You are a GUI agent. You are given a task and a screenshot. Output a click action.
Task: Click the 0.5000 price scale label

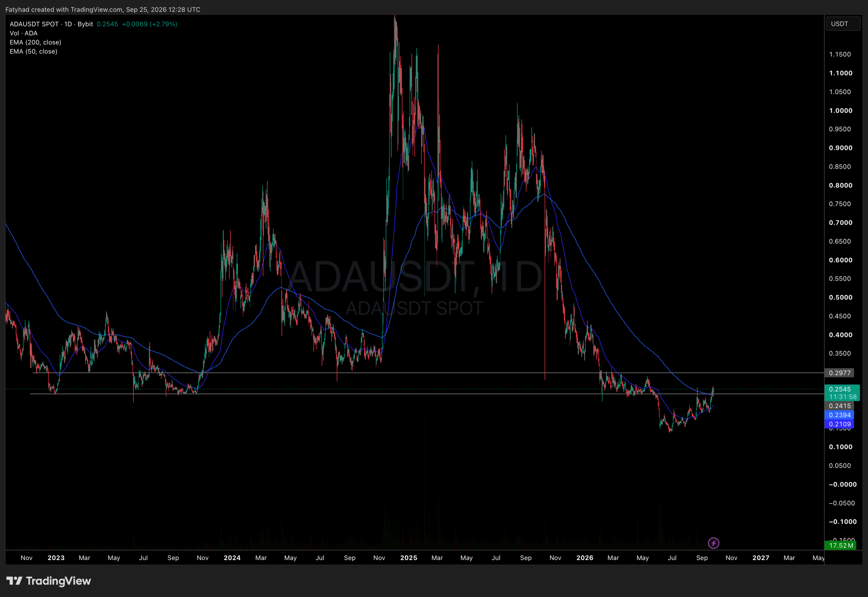point(841,297)
